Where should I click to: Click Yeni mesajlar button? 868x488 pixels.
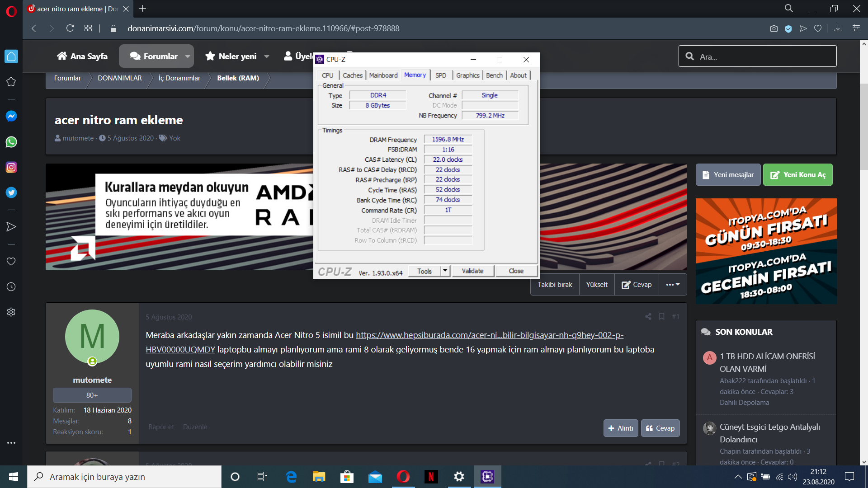[728, 175]
